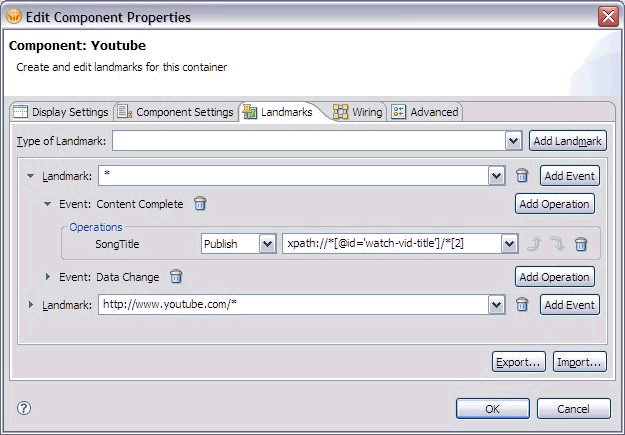Click Add Event for the '*' landmark
625x435 pixels.
tap(570, 176)
